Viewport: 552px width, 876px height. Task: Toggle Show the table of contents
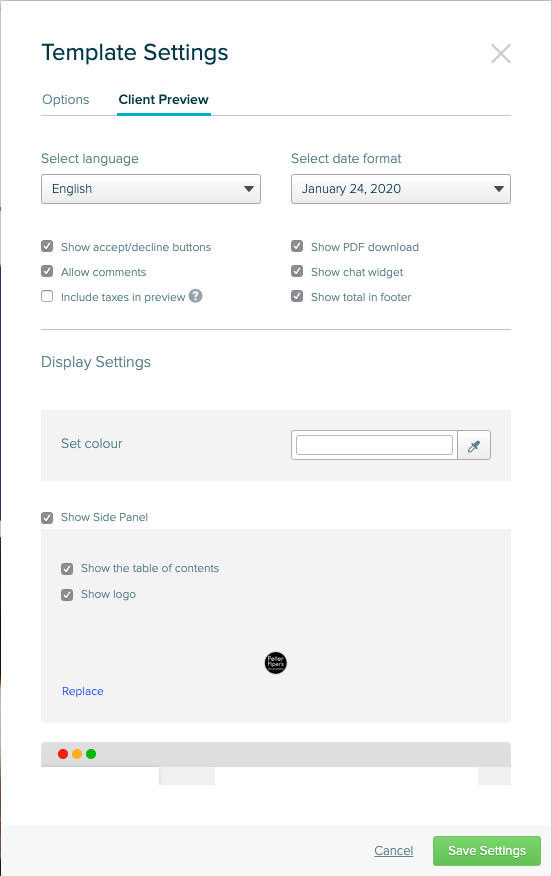pos(67,569)
